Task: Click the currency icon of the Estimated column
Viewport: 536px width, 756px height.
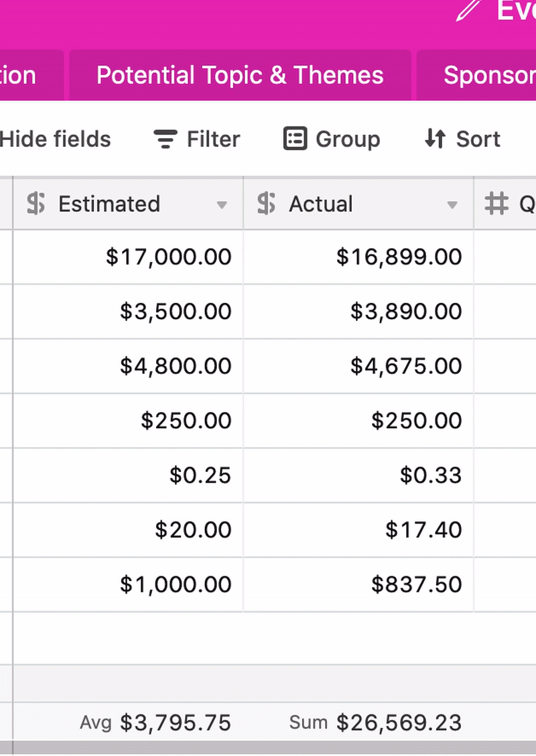Action: click(36, 203)
